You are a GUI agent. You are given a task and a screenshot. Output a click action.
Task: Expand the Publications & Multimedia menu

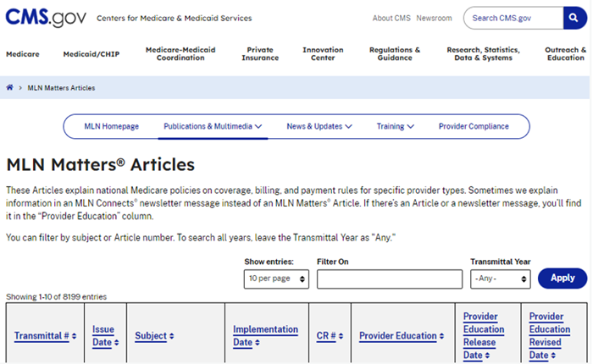[213, 126]
